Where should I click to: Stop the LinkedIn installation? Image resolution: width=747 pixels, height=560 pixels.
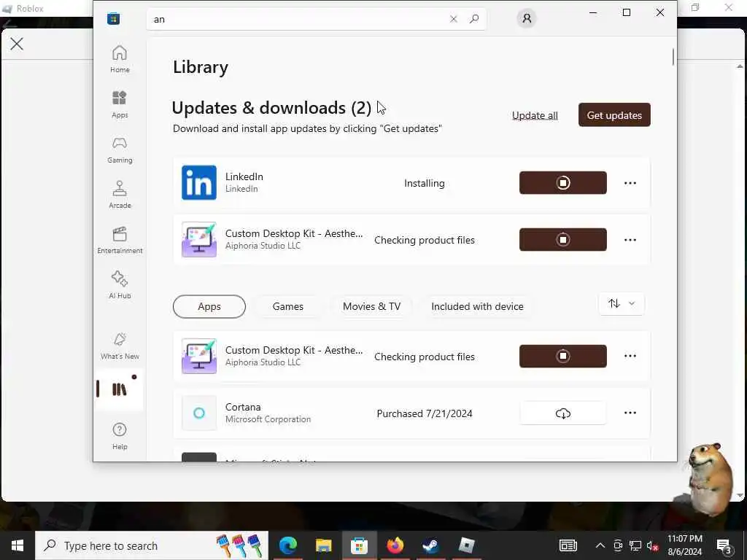coord(562,183)
